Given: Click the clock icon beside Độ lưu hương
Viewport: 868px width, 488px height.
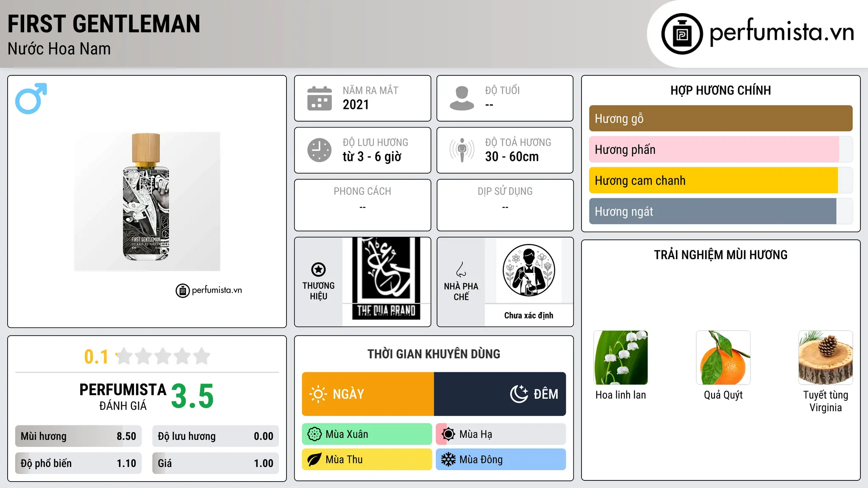Looking at the screenshot, I should click(320, 150).
